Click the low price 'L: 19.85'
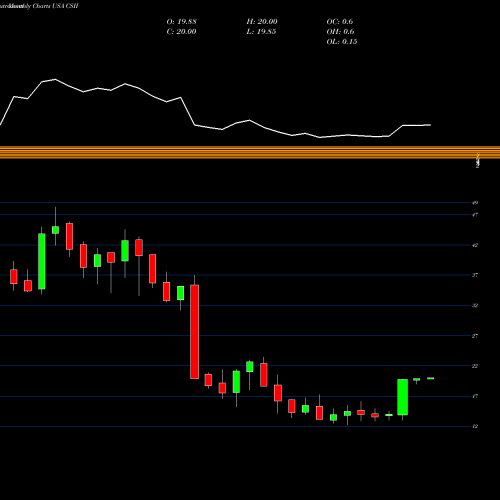Screen dimensions: 500x500 pos(261,32)
